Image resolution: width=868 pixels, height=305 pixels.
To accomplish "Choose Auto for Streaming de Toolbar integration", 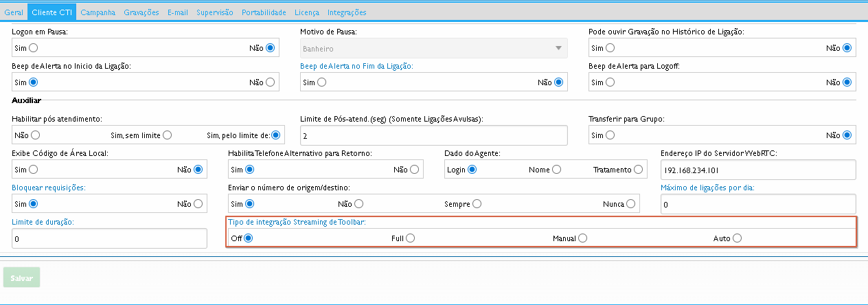I will click(x=737, y=238).
